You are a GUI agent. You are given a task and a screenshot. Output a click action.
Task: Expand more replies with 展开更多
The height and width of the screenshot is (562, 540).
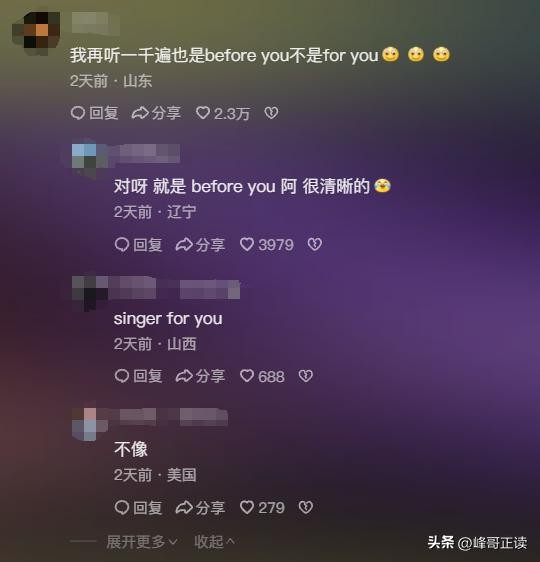point(142,541)
